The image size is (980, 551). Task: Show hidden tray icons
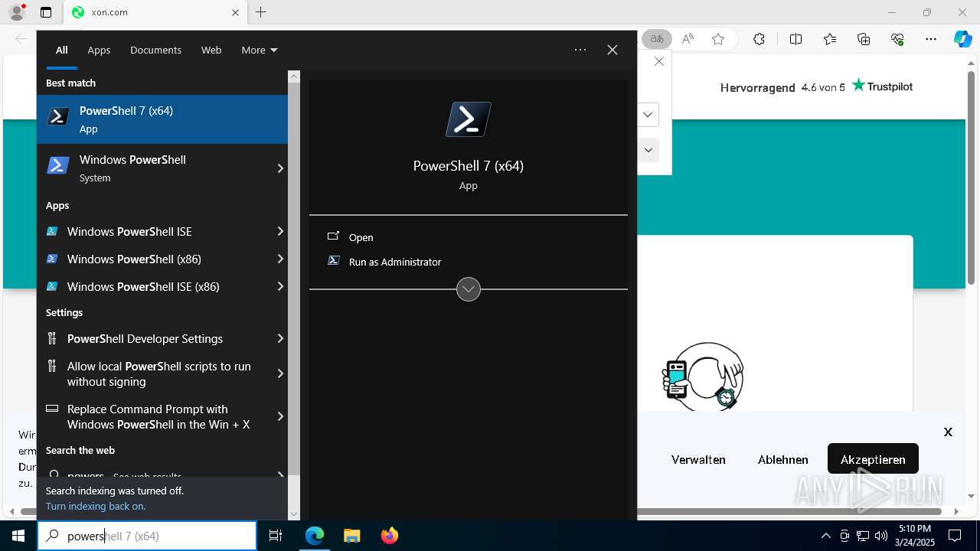[825, 536]
